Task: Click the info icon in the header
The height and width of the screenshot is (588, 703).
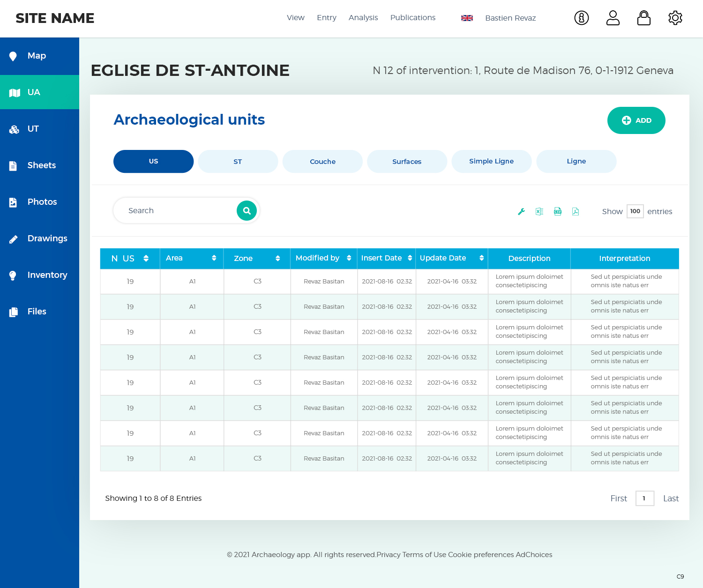Action: [x=581, y=18]
